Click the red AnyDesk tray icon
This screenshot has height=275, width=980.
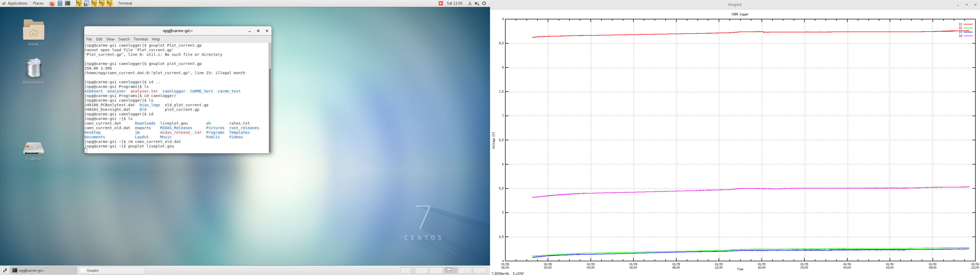[x=440, y=3]
